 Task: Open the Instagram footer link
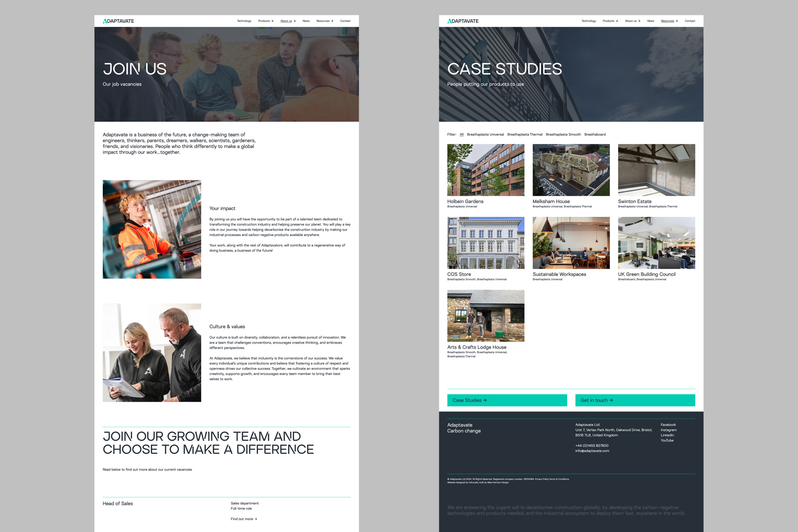668,430
